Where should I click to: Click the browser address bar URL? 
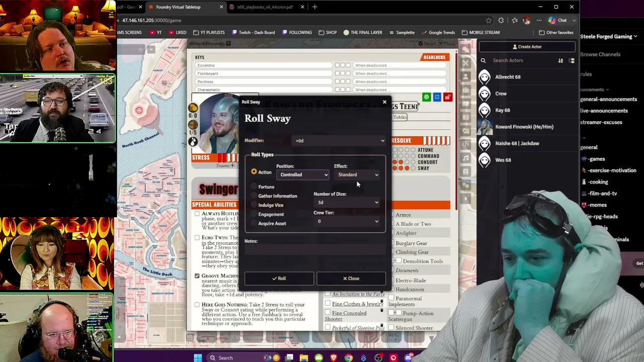pyautogui.click(x=151, y=21)
